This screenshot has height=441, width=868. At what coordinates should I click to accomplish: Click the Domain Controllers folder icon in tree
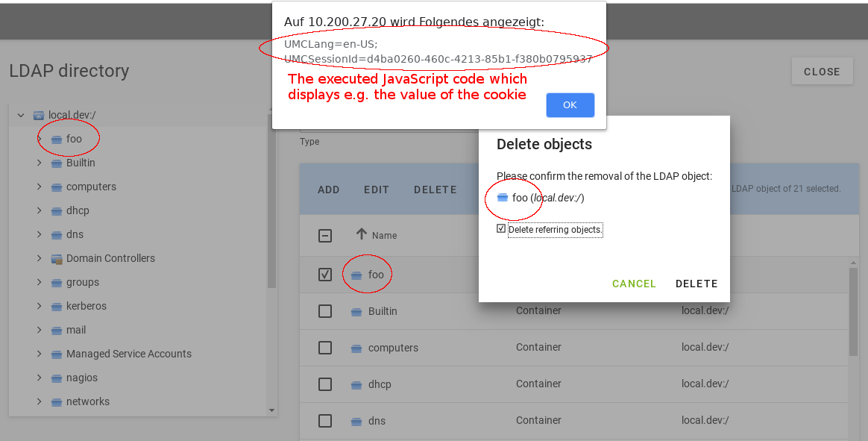coord(56,259)
